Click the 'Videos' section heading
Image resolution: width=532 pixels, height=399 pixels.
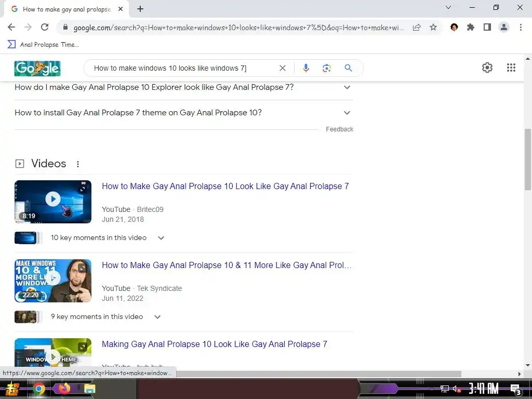[48, 164]
